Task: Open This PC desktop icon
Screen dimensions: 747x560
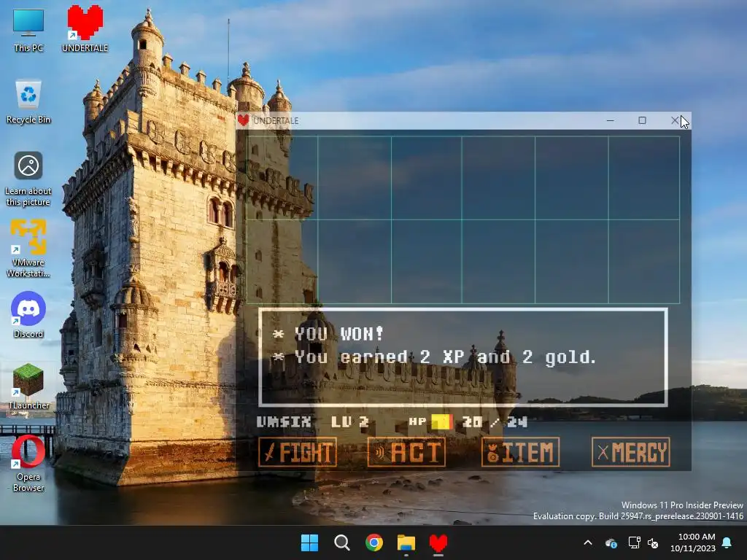Action: coord(28,31)
